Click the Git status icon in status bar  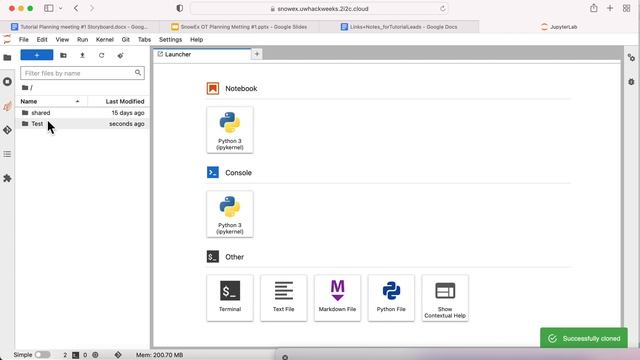tap(118, 355)
